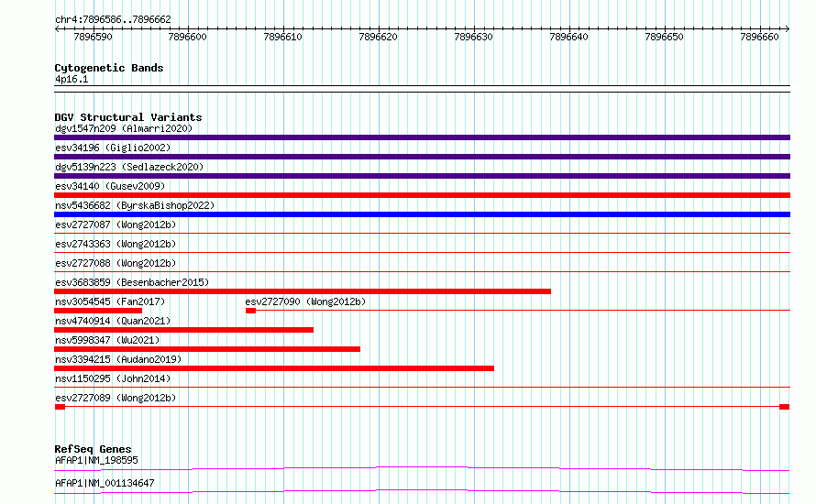This screenshot has width=816, height=504.
Task: Click the magenta intron line of AFAP1|NM_198595
Action: tap(422, 468)
